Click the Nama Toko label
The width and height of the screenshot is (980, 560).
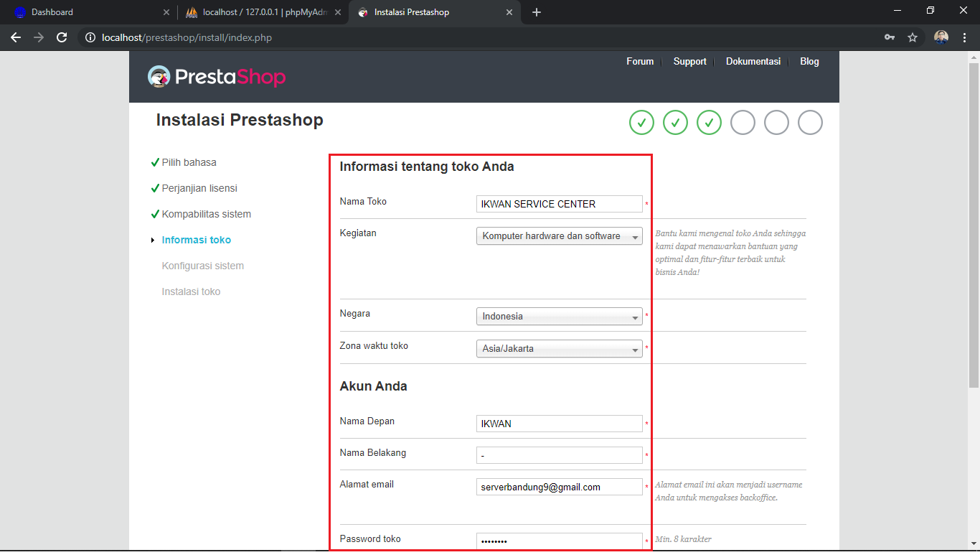363,202
